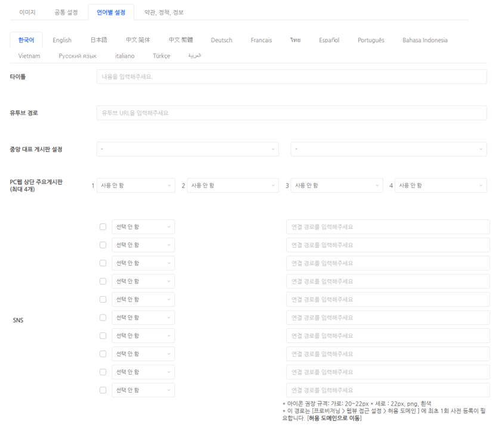Expand the second 중앙 대표 게시판 설정 dropdown
This screenshot has width=502, height=448.
[x=388, y=149]
